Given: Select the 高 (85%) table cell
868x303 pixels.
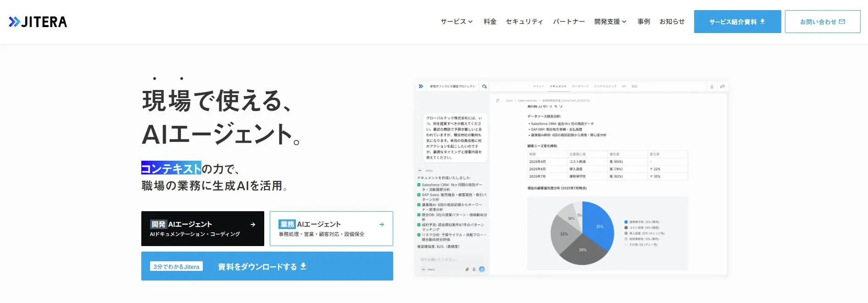Looking at the screenshot, I should (x=628, y=162).
